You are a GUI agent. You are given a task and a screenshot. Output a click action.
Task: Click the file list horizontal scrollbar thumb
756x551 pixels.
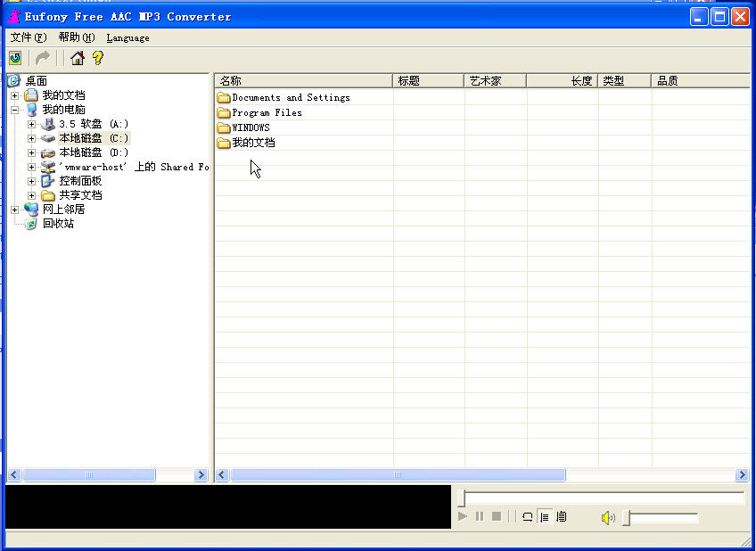(398, 475)
